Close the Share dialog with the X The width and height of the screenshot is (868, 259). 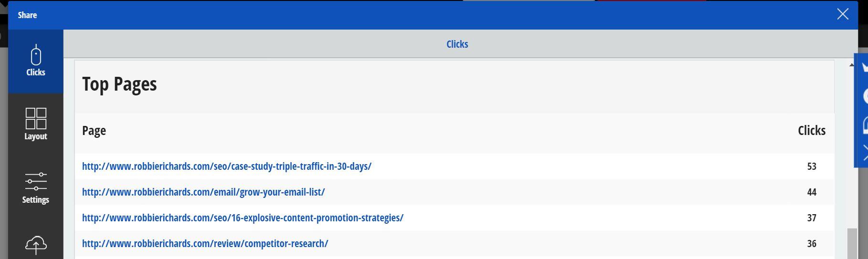click(x=843, y=14)
